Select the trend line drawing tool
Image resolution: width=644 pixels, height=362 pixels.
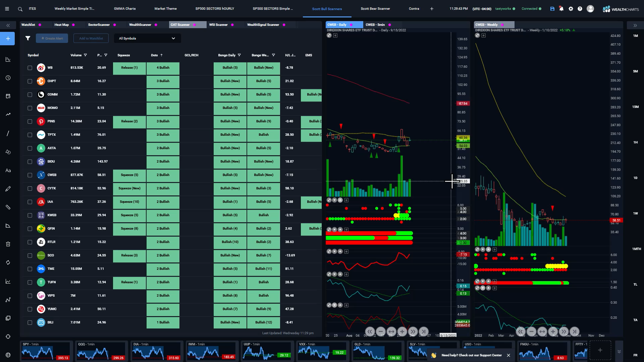pos(8,133)
